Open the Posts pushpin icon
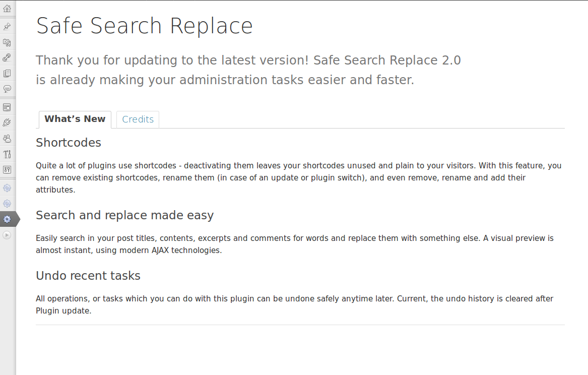Screen dimensions: 588x375 point(7,26)
